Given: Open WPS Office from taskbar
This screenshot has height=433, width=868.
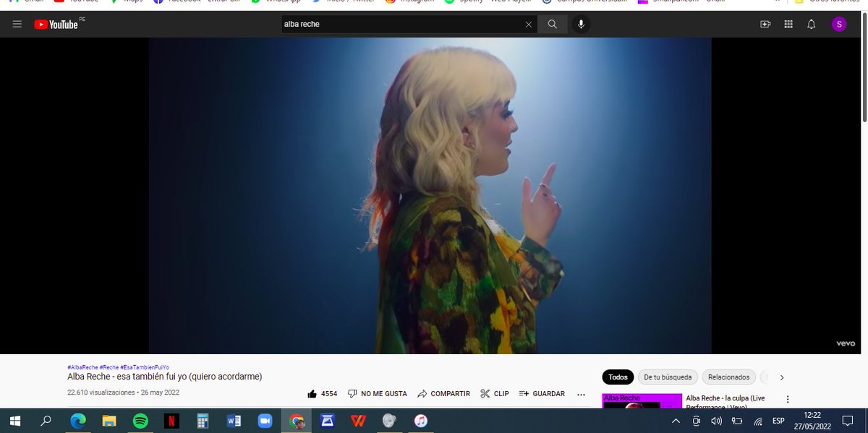Looking at the screenshot, I should coord(358,420).
